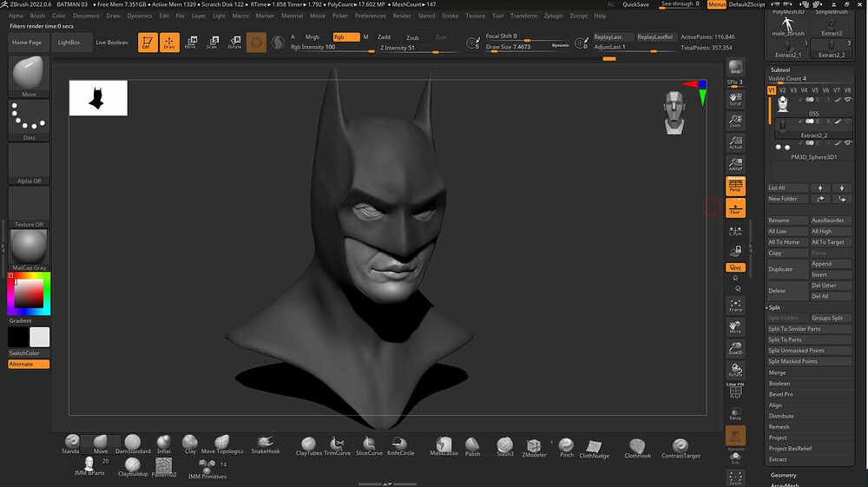This screenshot has width=868, height=487.
Task: Select the KnifeCircle brush
Action: click(401, 446)
